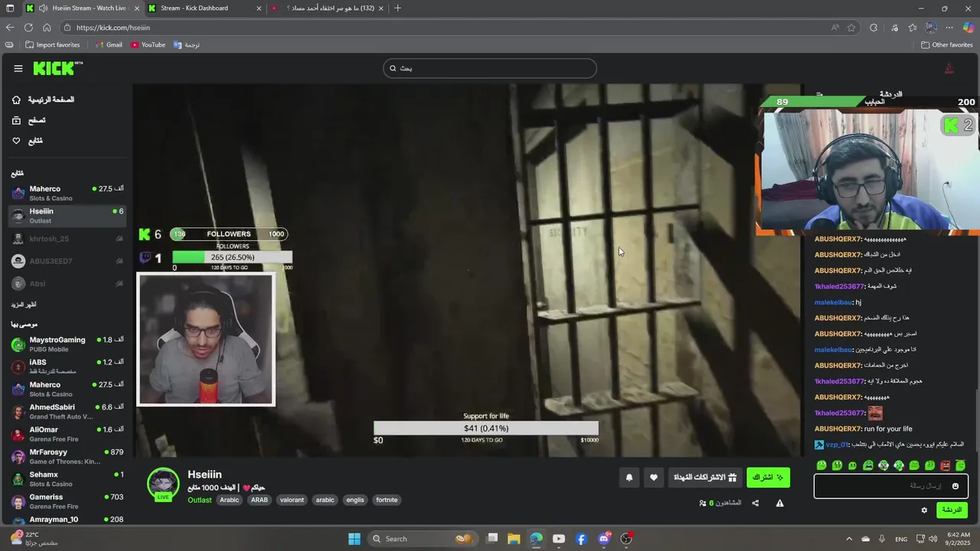The height and width of the screenshot is (551, 980).
Task: Click the green chat send button
Action: (952, 510)
